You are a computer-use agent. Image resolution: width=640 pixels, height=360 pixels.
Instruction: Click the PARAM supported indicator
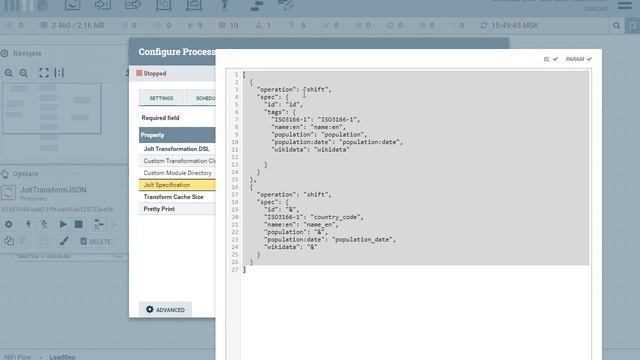pyautogui.click(x=578, y=59)
